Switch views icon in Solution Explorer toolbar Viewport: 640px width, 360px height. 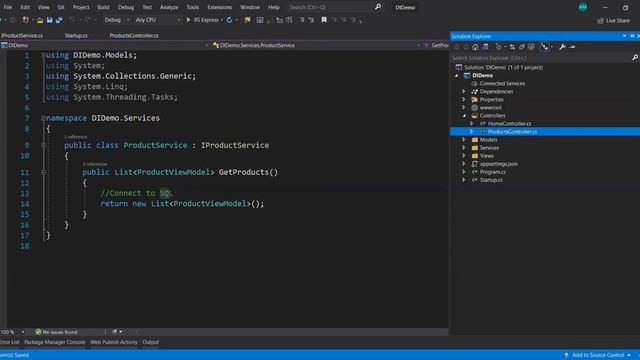click(x=485, y=47)
